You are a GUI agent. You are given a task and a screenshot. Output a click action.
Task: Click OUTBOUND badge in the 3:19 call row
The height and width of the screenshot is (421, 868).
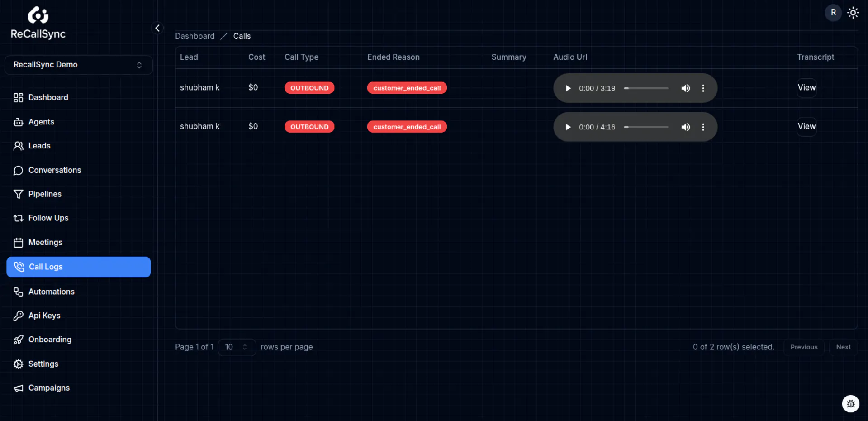point(309,88)
